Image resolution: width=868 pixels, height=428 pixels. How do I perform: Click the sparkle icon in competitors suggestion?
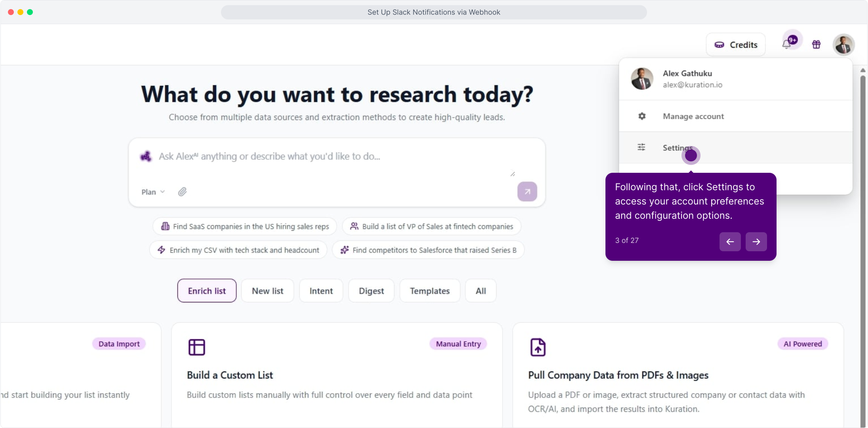345,250
